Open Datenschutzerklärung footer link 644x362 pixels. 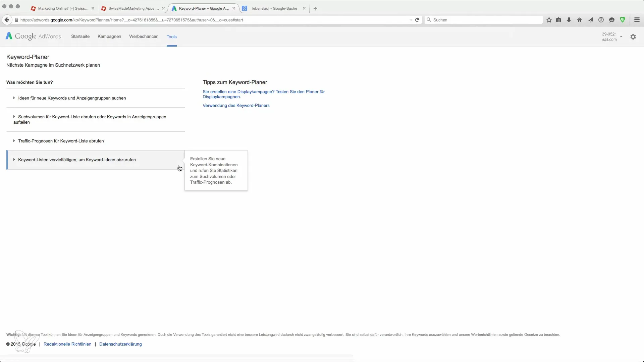[120, 344]
